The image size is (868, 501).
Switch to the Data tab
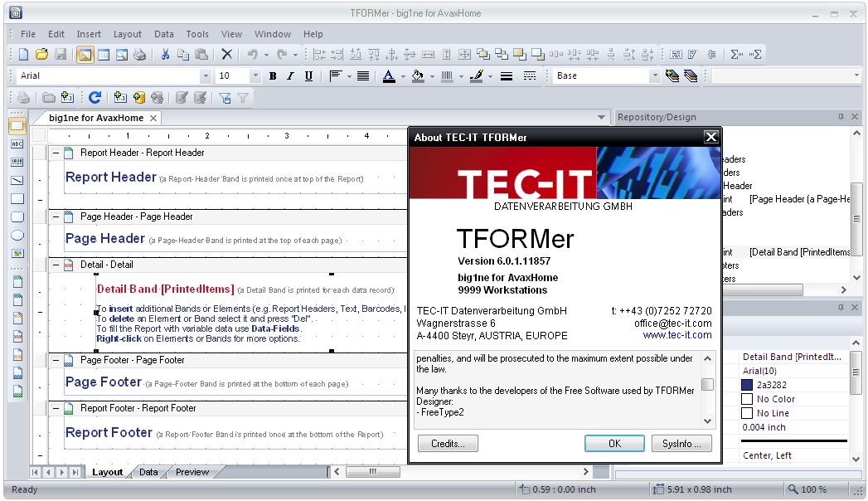(x=148, y=472)
